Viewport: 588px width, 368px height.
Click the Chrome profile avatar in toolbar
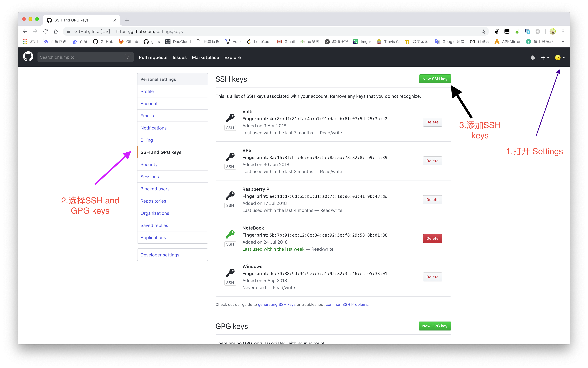(x=553, y=31)
